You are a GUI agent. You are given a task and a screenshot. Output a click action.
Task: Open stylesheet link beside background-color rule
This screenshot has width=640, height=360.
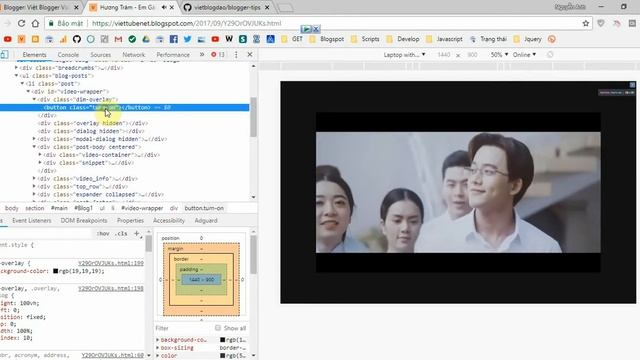tap(111, 263)
